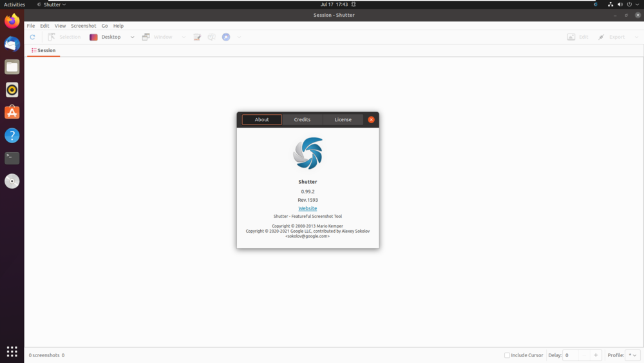Maximize the Shutter window
This screenshot has width=644, height=363.
[x=627, y=15]
